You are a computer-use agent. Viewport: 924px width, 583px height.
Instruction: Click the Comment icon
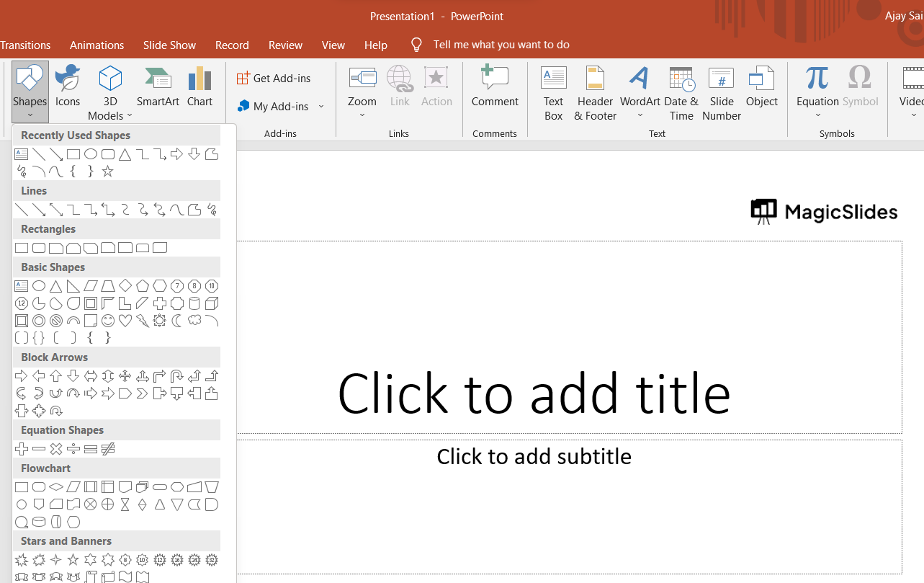pyautogui.click(x=495, y=87)
